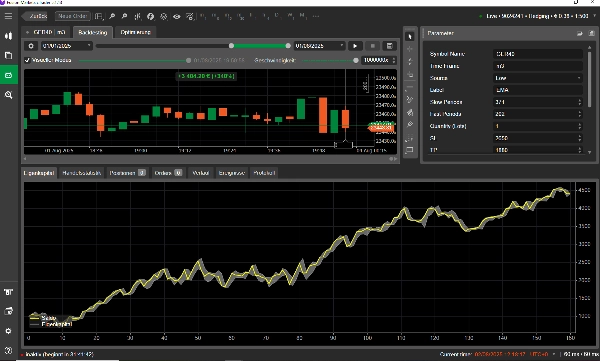
Task: Toggle the eye viewing options icon
Action: pos(176,16)
